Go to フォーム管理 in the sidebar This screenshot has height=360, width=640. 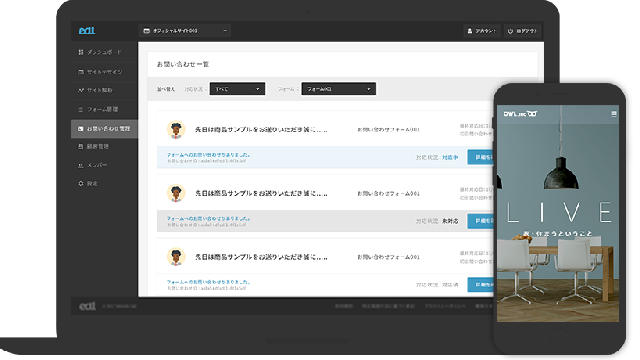104,109
